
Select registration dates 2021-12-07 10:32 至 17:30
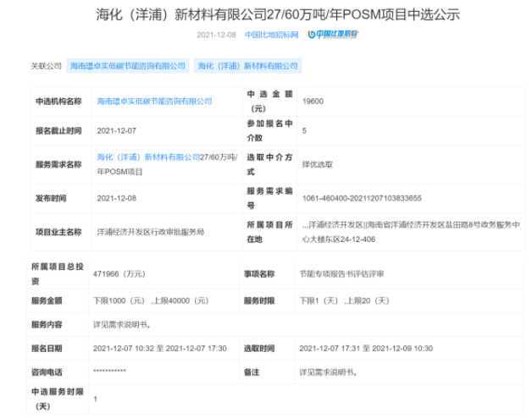(x=160, y=348)
